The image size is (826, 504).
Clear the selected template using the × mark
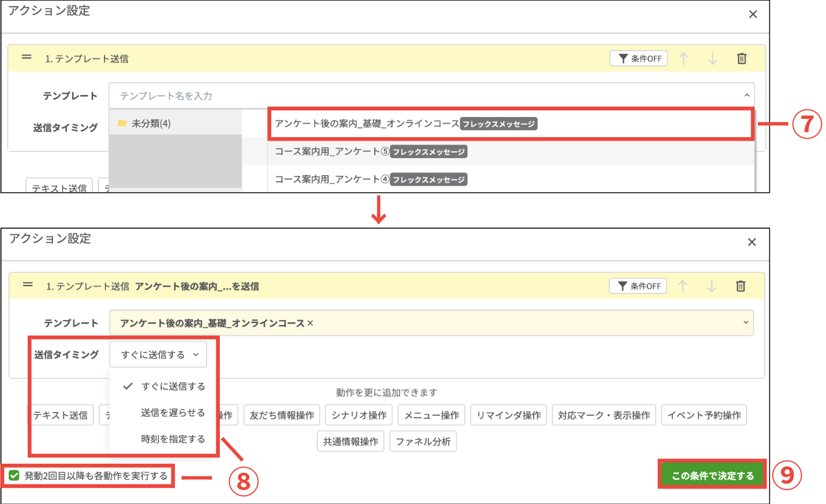[x=310, y=323]
